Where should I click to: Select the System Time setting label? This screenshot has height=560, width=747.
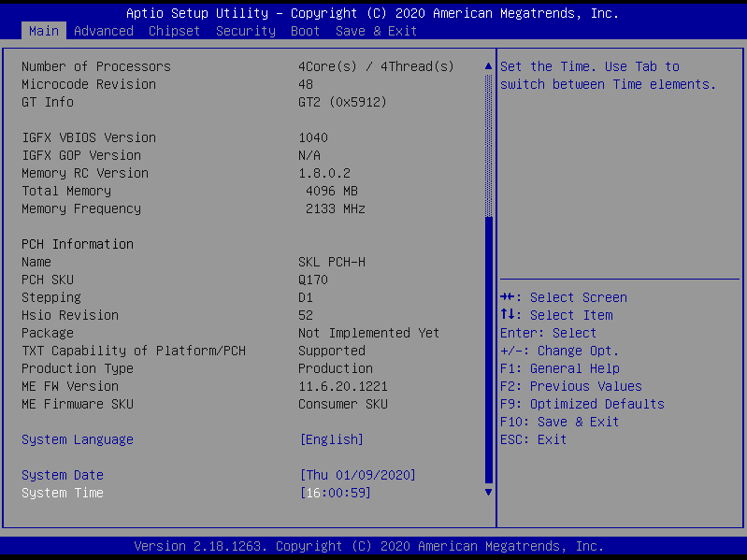[x=62, y=493]
